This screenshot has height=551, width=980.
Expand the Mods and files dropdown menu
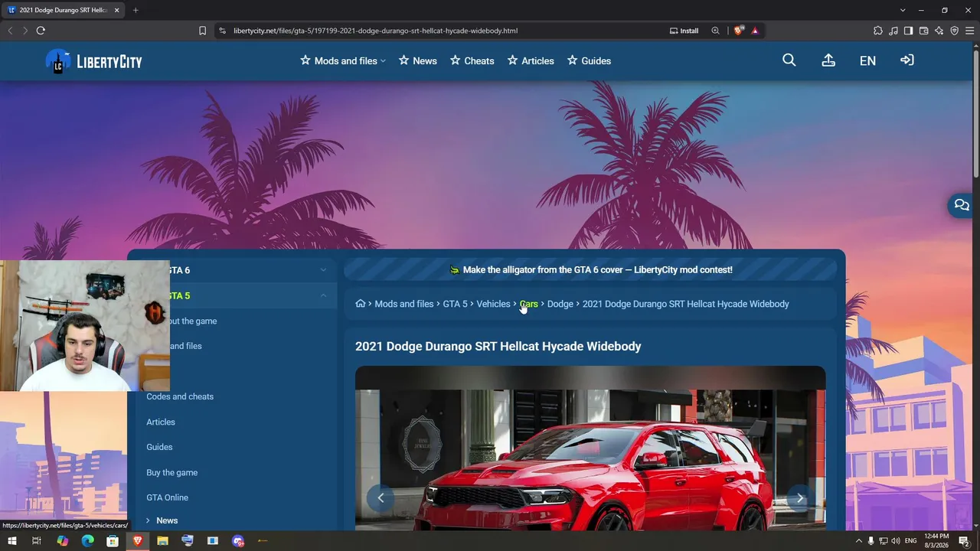pos(343,60)
